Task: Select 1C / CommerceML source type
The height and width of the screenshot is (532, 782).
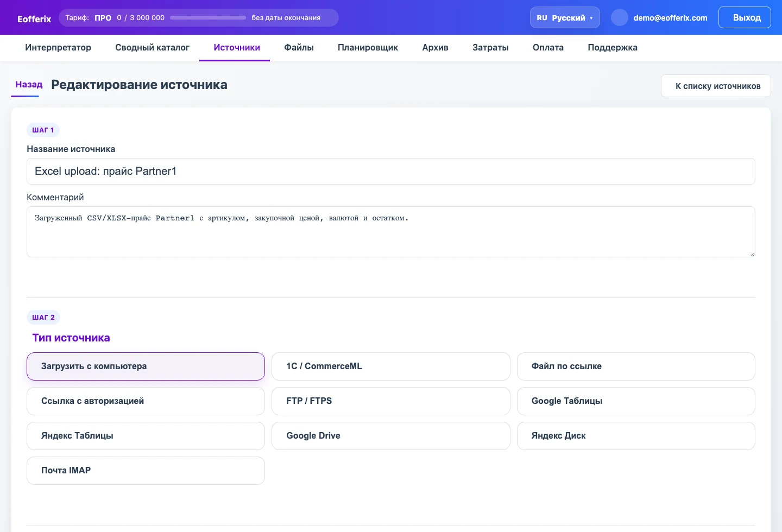Action: [x=391, y=366]
